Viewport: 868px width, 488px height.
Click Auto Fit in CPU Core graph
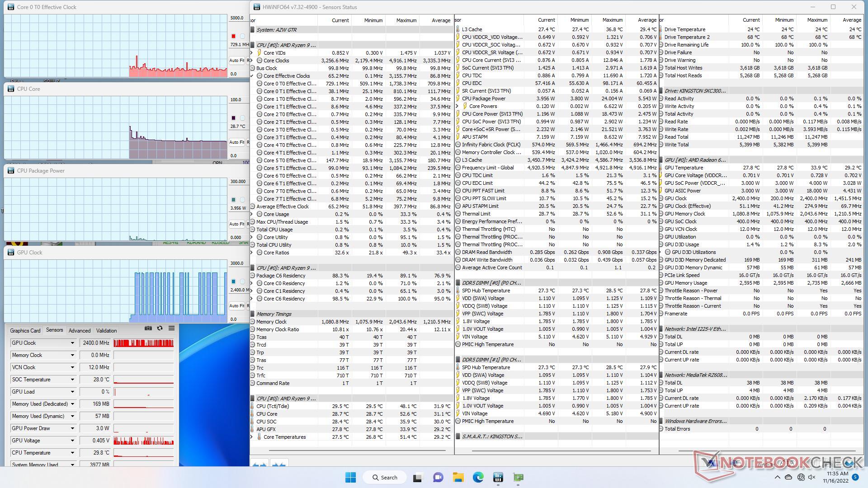236,142
